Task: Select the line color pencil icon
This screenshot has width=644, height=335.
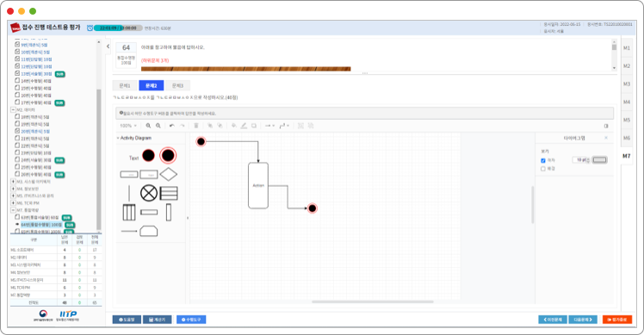Action: 244,126
